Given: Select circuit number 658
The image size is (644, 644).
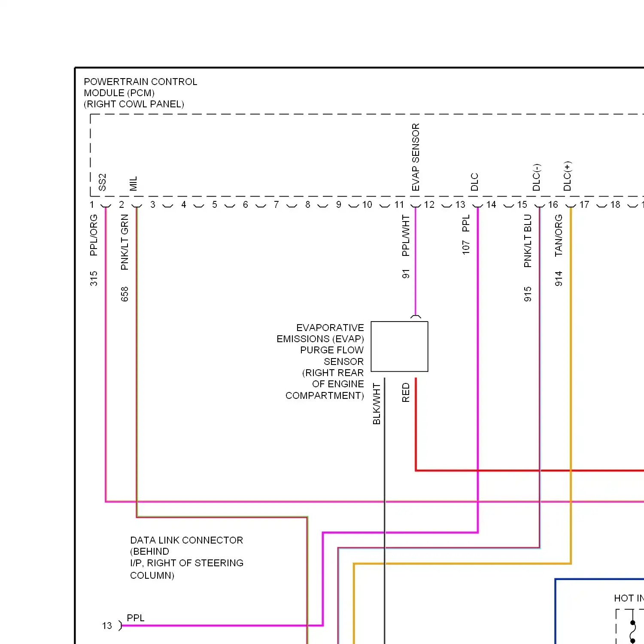Looking at the screenshot, I should [x=125, y=294].
